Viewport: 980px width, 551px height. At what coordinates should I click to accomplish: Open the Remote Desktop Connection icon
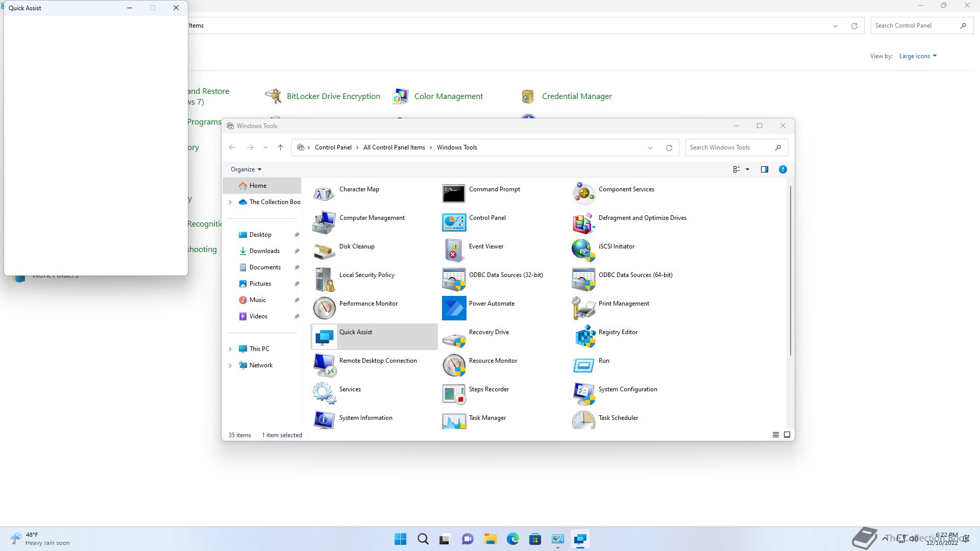(324, 365)
